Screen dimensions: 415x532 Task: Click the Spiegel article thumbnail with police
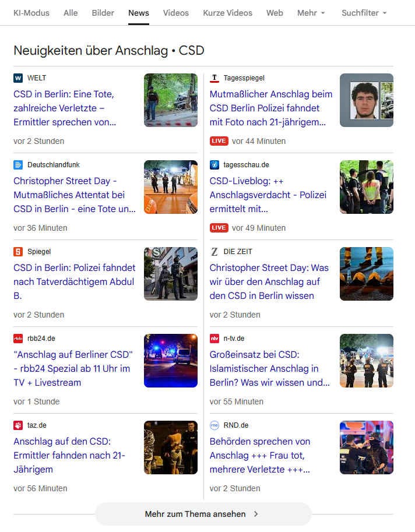click(x=171, y=274)
